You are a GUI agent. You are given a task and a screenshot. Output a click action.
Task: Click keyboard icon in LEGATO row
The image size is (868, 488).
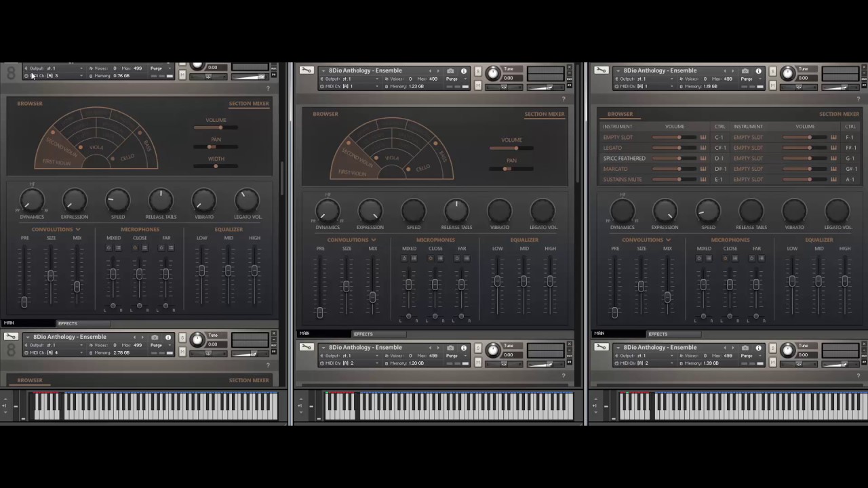pos(703,148)
